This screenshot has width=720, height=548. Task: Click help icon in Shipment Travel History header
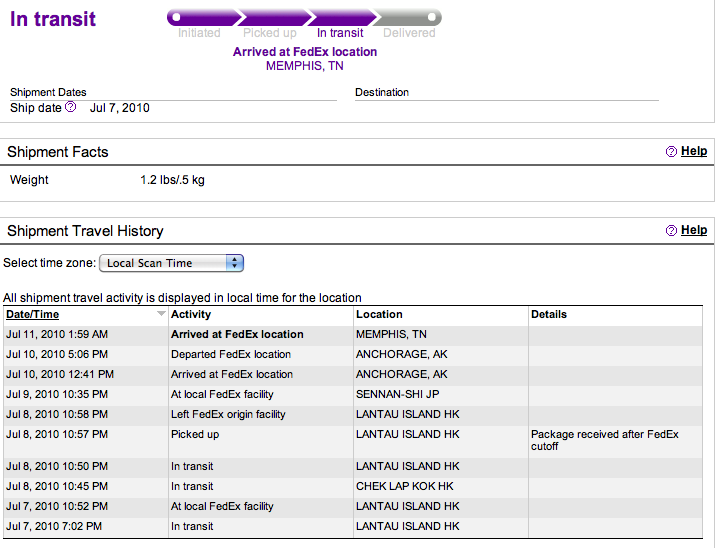click(x=671, y=231)
